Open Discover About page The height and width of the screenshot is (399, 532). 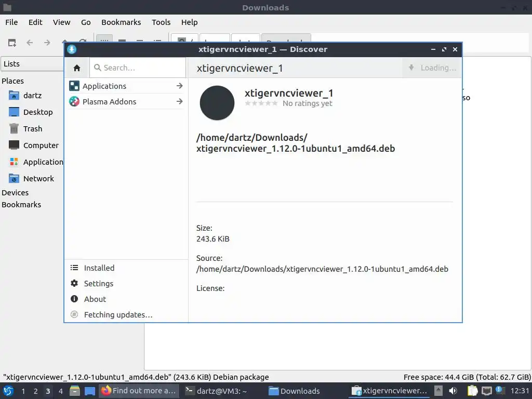coord(126,299)
